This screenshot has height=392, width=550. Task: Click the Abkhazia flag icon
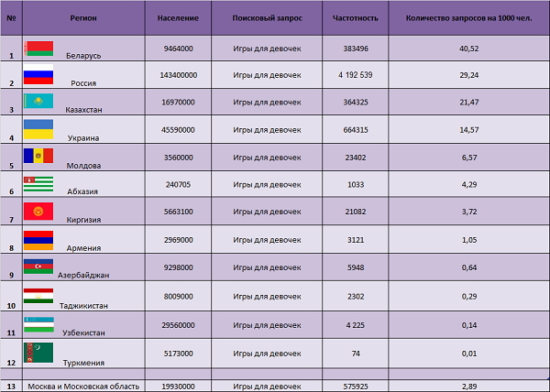click(38, 183)
